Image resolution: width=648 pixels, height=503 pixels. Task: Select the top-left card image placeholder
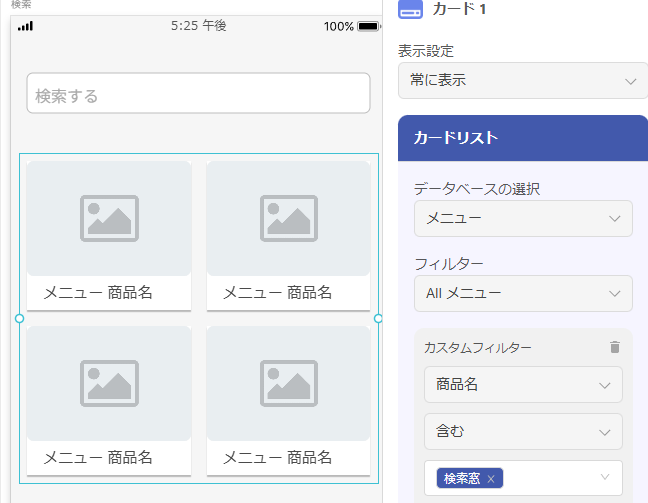pos(109,219)
